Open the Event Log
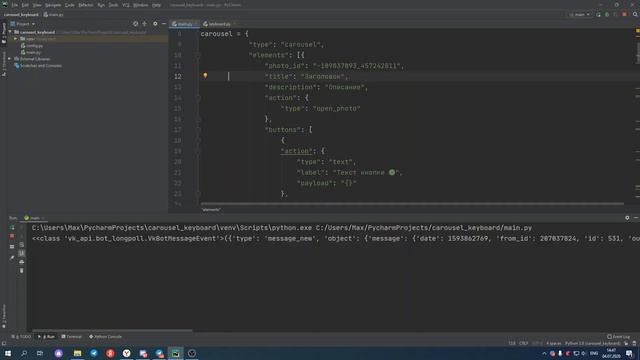 coord(619,337)
